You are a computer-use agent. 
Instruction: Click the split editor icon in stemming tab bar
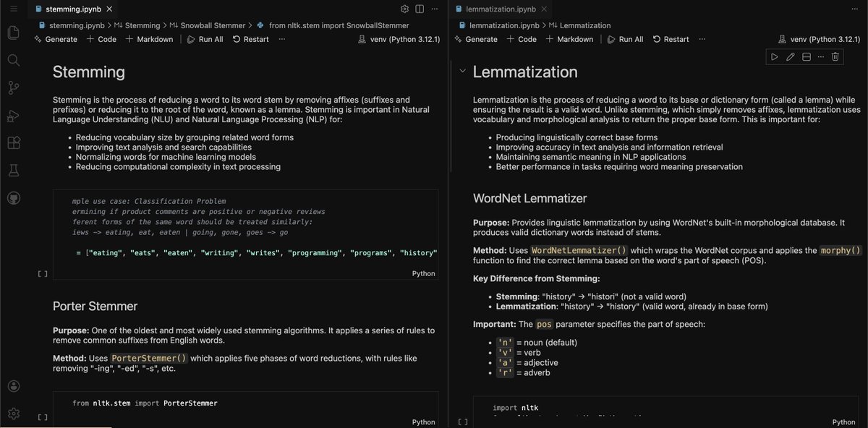tap(421, 9)
